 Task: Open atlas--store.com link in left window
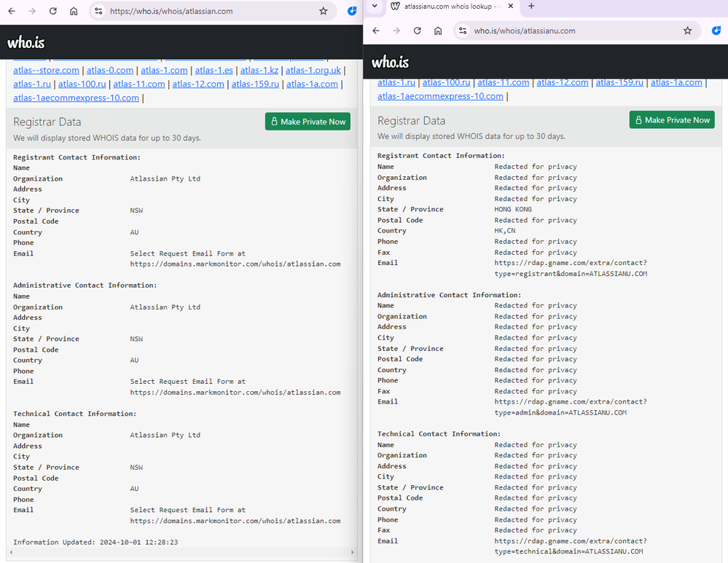pyautogui.click(x=46, y=70)
